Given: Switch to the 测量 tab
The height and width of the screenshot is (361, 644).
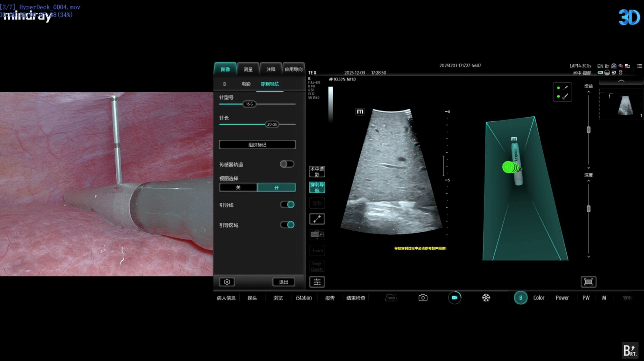Looking at the screenshot, I should (x=248, y=69).
